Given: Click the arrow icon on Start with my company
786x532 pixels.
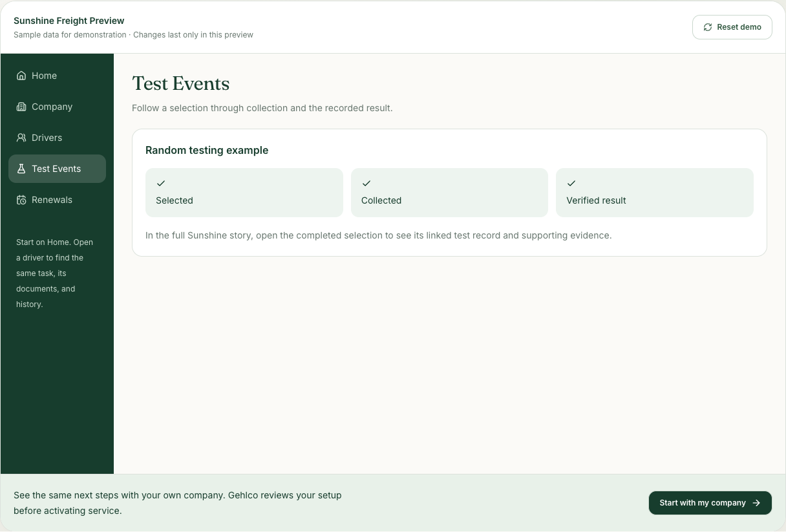Looking at the screenshot, I should [756, 503].
